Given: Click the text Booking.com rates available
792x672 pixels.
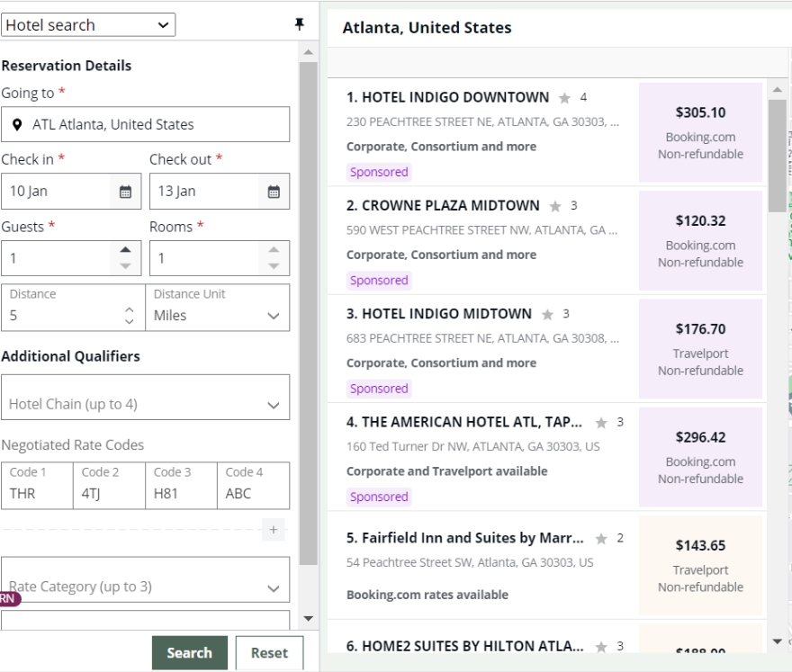Looking at the screenshot, I should click(x=427, y=595).
